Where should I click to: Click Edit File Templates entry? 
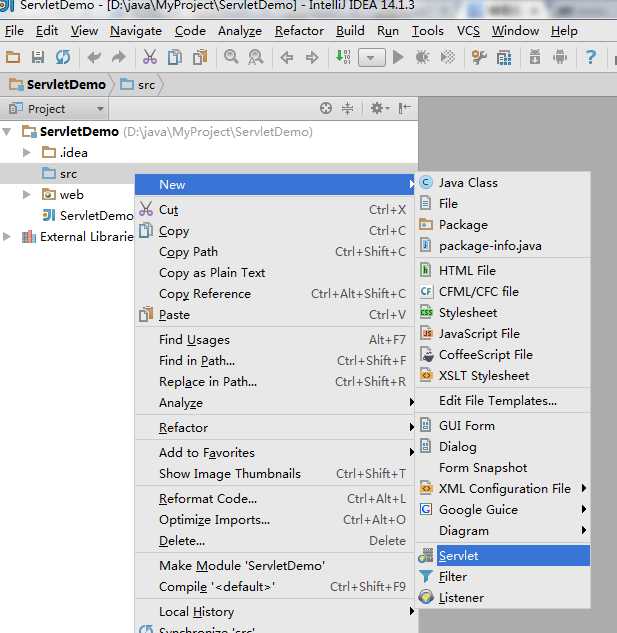[x=503, y=400]
